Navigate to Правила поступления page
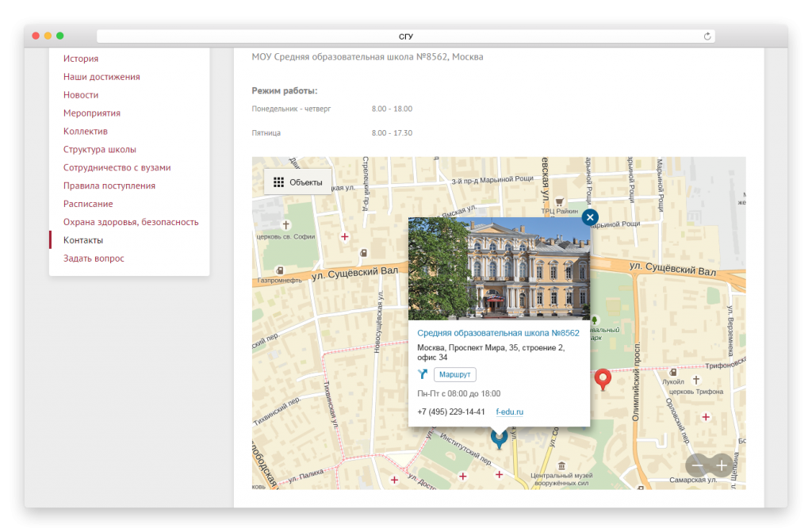Image resolution: width=812 pixels, height=532 pixels. 109,186
